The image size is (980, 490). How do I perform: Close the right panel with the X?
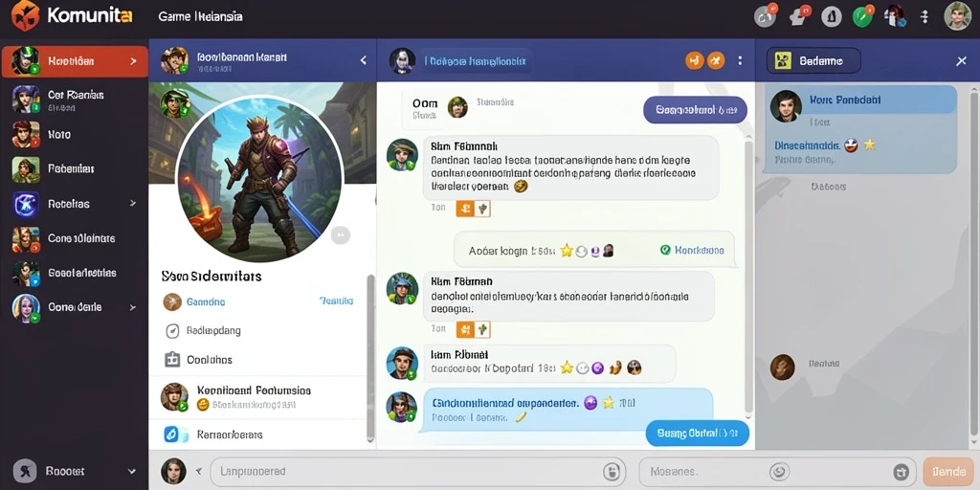(961, 60)
